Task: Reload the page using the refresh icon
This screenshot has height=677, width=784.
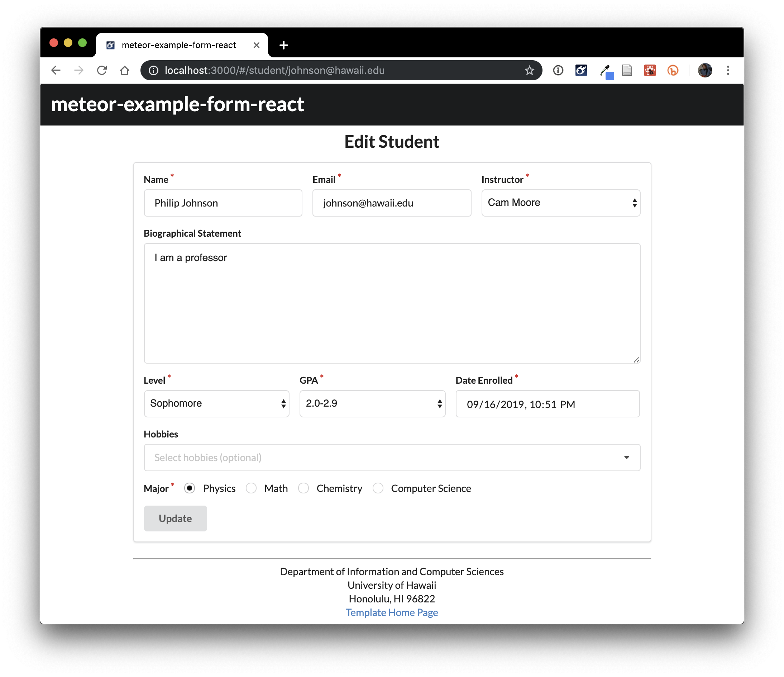Action: pyautogui.click(x=102, y=70)
